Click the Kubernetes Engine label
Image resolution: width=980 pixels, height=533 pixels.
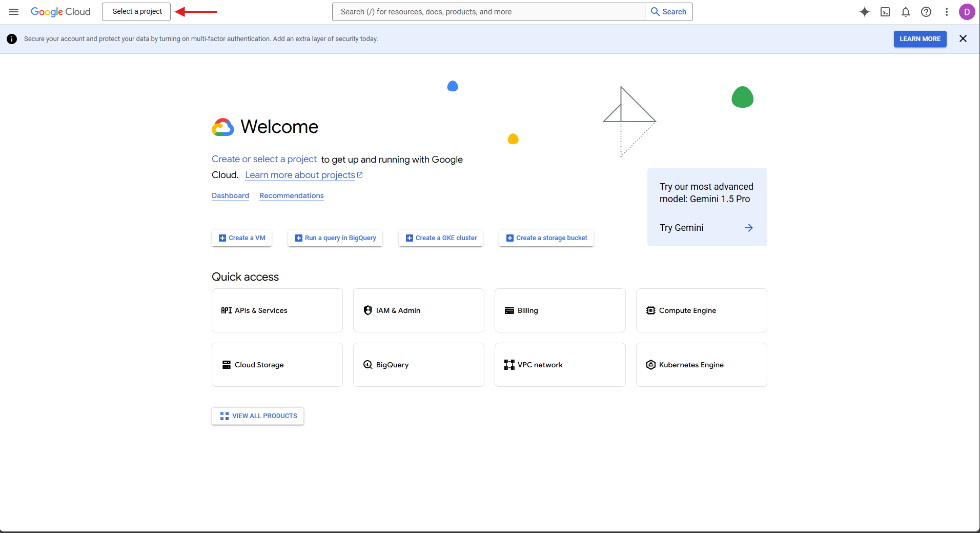[691, 365]
